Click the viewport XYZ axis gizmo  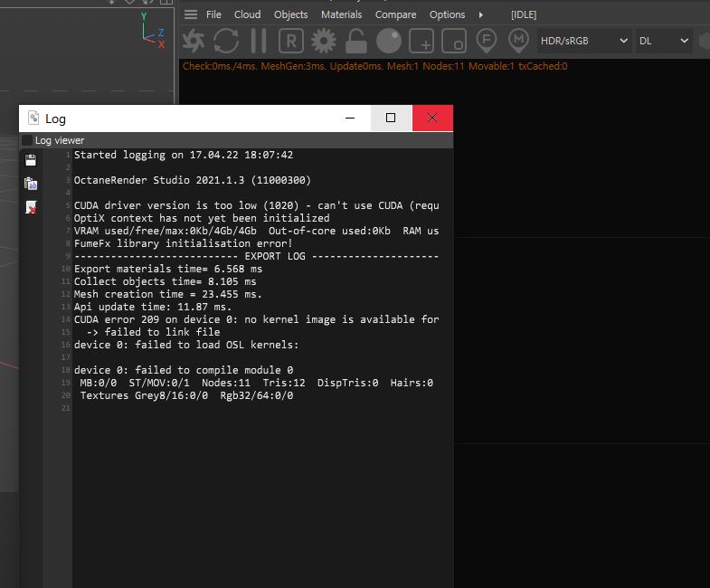[152, 31]
